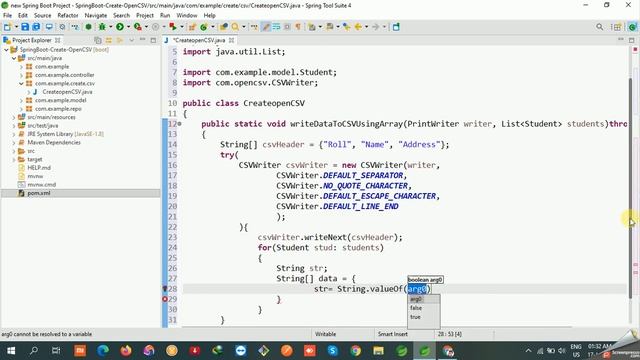640x360 pixels.
Task: Select the CreateopenCSV.java editor tab
Action: pos(199,40)
